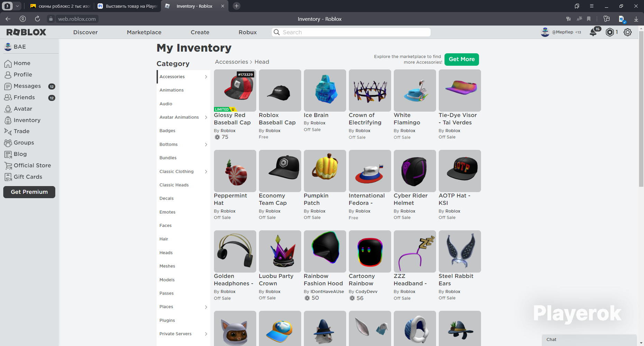644x346 pixels.
Task: Expand the Places category chevron
Action: pos(206,307)
